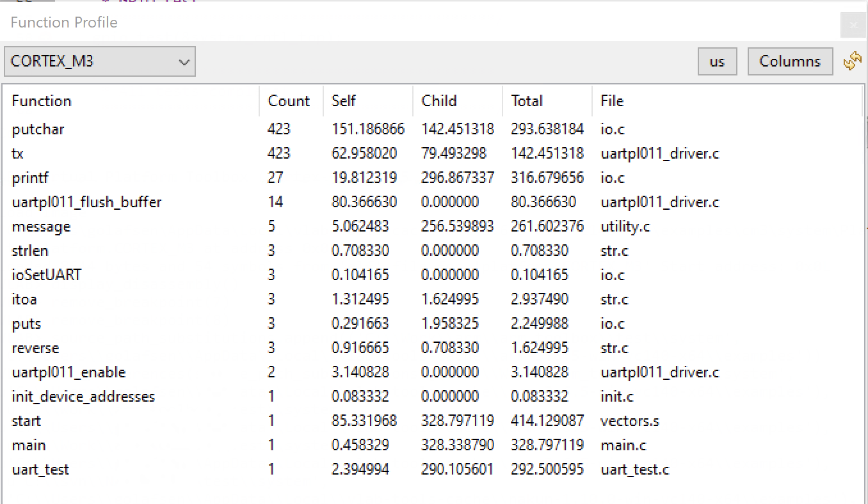This screenshot has width=868, height=504.
Task: Click Child value 296.867337
Action: coord(458,178)
